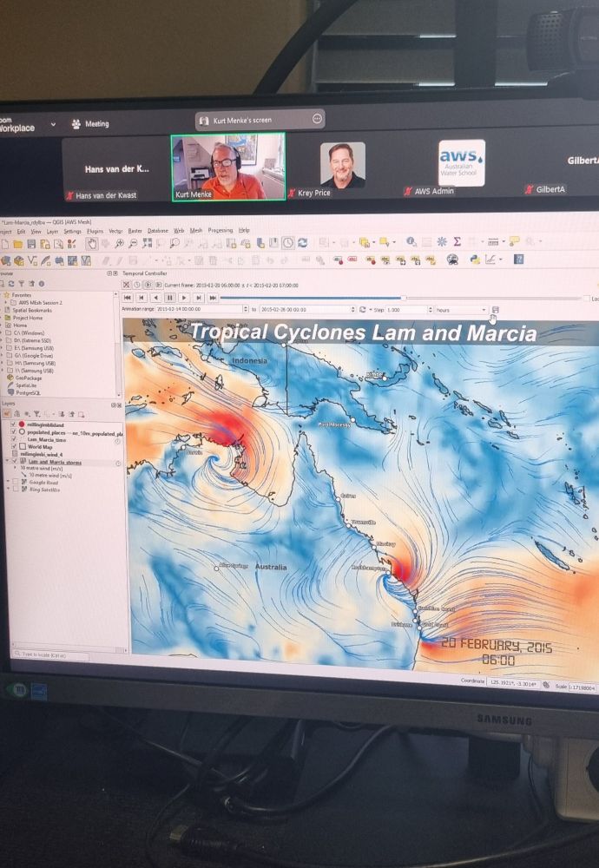Play the animation forward
The height and width of the screenshot is (868, 599).
[x=184, y=298]
